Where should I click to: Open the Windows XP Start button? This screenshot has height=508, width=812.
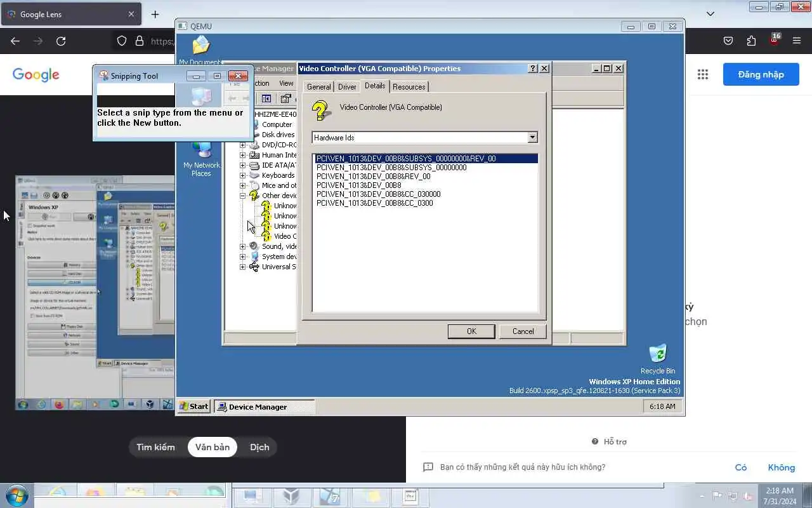coord(194,406)
